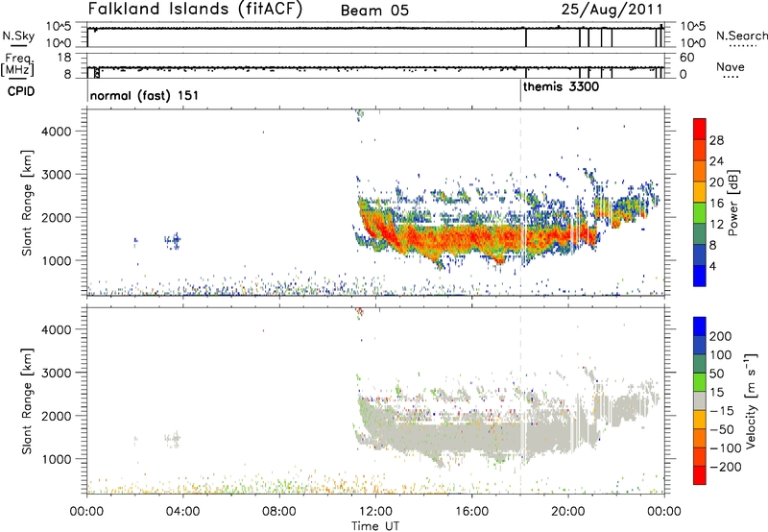Click the '16:00' time axis label
This screenshot has height=532, width=768.
[471, 512]
